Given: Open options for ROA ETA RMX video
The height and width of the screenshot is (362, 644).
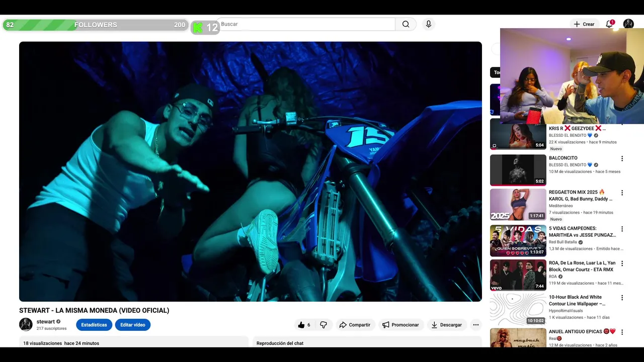Looking at the screenshot, I should pos(622,263).
